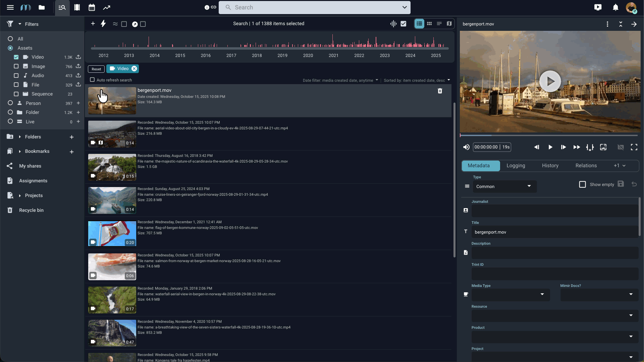Screen dimensions: 644x362
Task: Open the calendar view icon
Action: pos(92,7)
